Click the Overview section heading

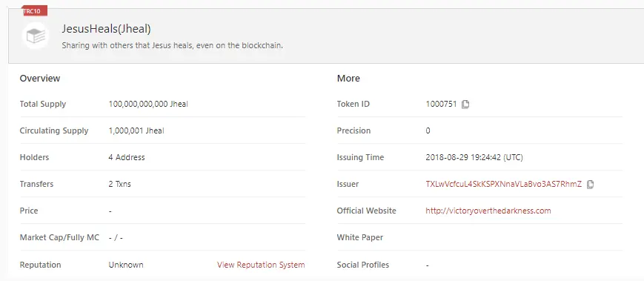pos(40,79)
